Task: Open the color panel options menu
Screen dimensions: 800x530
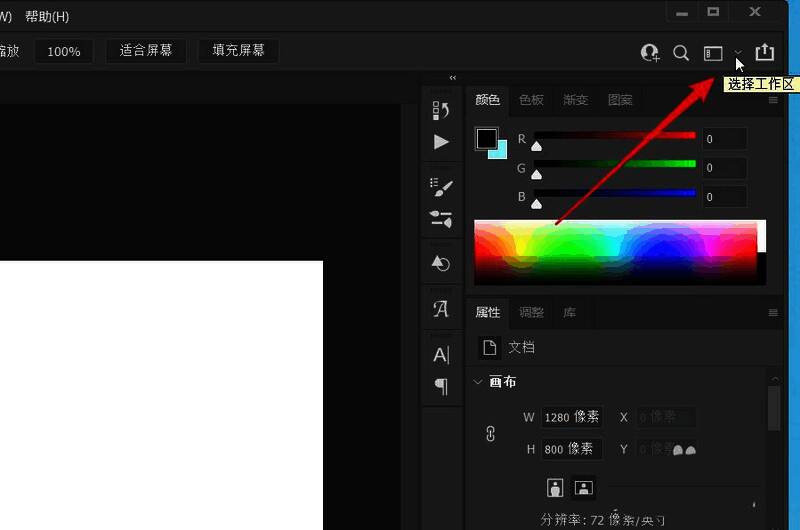Action: [773, 100]
